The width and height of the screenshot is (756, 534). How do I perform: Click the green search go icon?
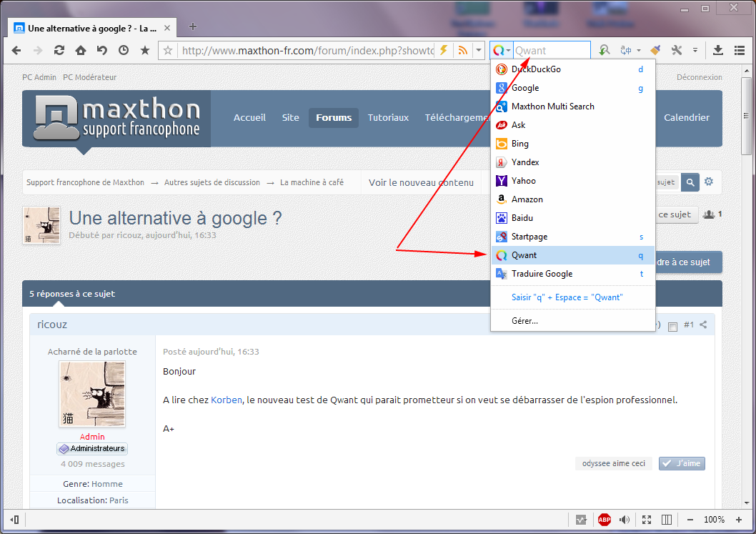tap(604, 50)
